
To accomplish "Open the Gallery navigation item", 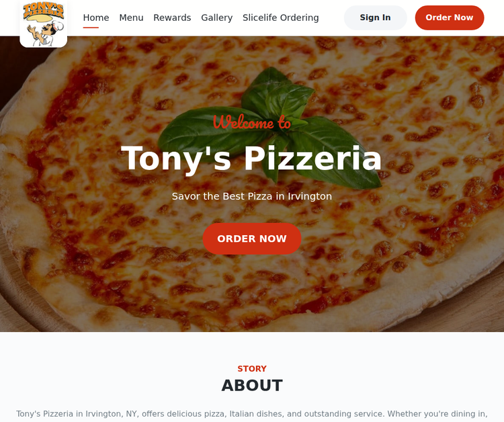I will click(216, 17).
